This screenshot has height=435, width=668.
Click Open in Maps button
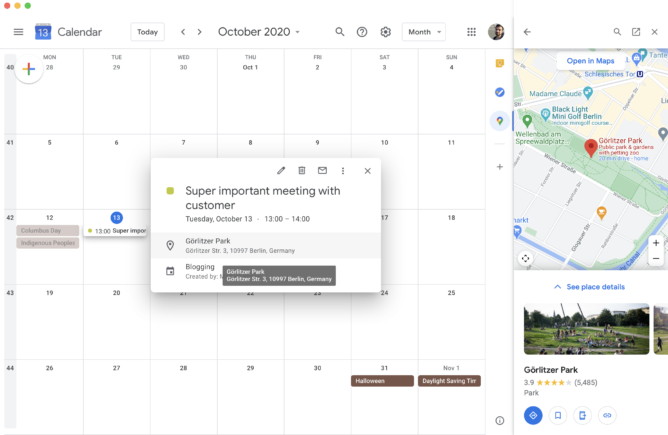coord(590,61)
